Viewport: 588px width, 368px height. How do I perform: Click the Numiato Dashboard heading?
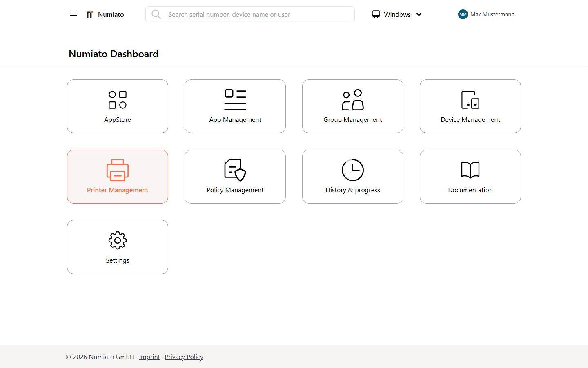tap(113, 54)
